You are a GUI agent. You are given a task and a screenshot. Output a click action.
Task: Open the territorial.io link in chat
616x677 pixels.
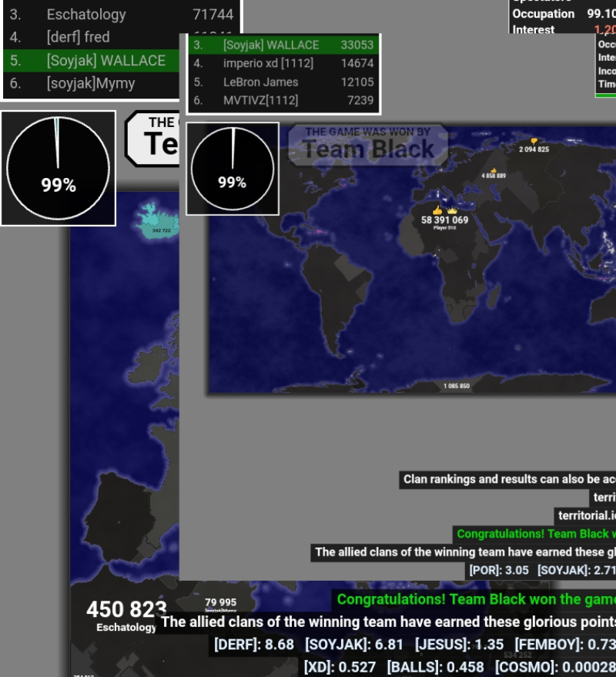587,515
